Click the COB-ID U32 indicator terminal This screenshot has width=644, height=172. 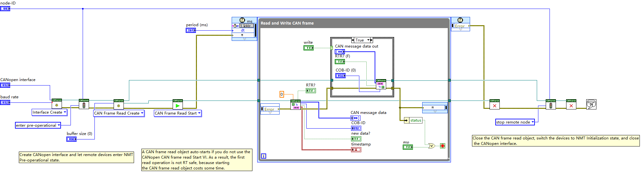[x=356, y=128]
